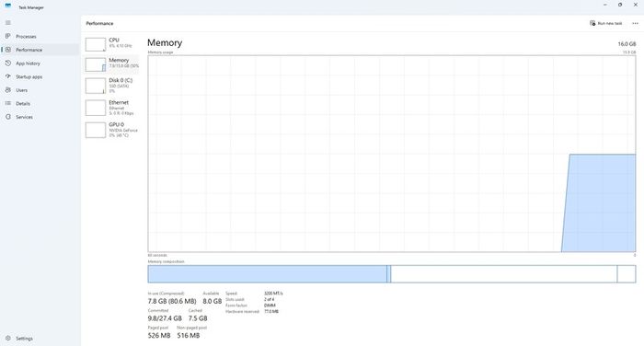Image resolution: width=644 pixels, height=346 pixels.
Task: Click the in-use value 7.8 GB (80.6 MB)
Action: coord(172,301)
